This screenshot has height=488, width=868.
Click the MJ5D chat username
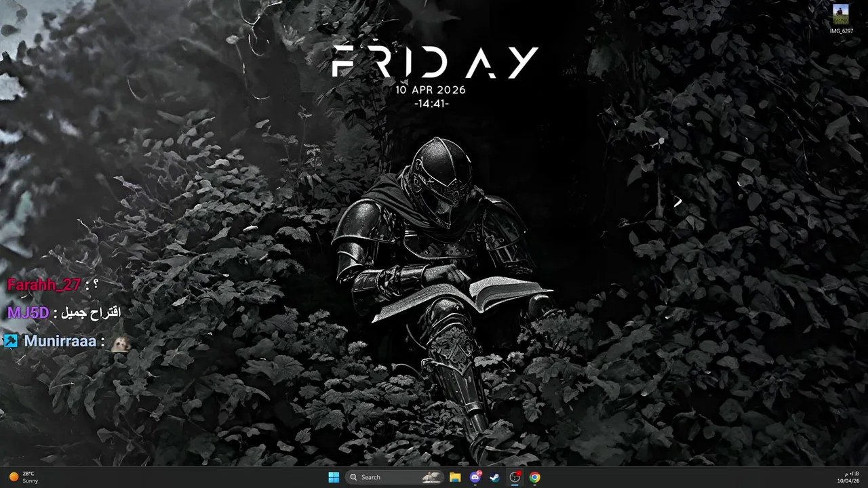click(x=28, y=312)
